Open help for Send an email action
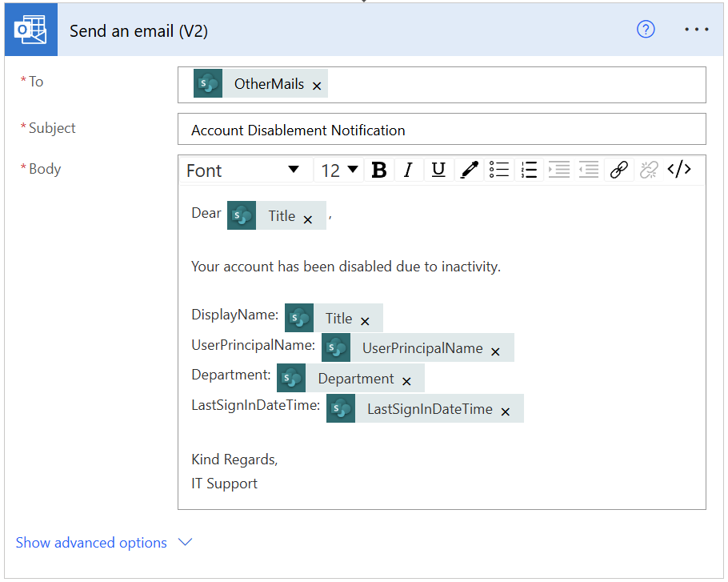 click(646, 30)
